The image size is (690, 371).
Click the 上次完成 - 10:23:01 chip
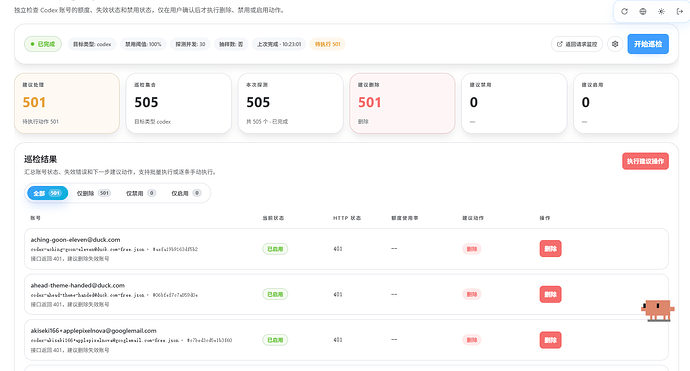279,44
